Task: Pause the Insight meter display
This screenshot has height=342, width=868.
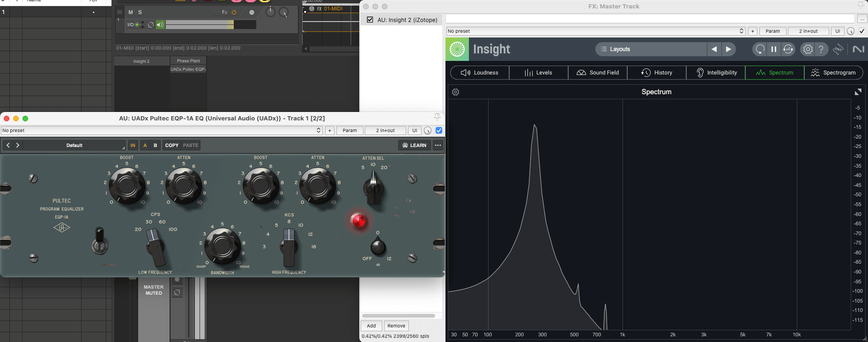Action: (x=773, y=49)
